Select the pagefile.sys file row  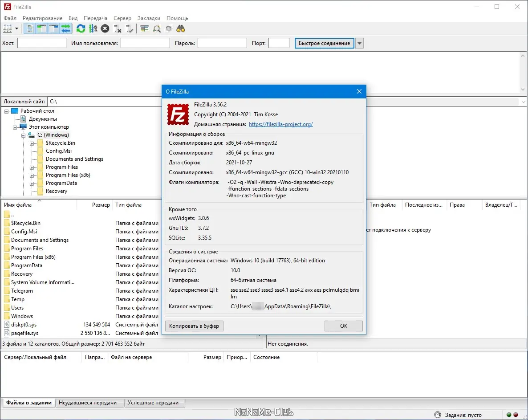pyautogui.click(x=81, y=333)
